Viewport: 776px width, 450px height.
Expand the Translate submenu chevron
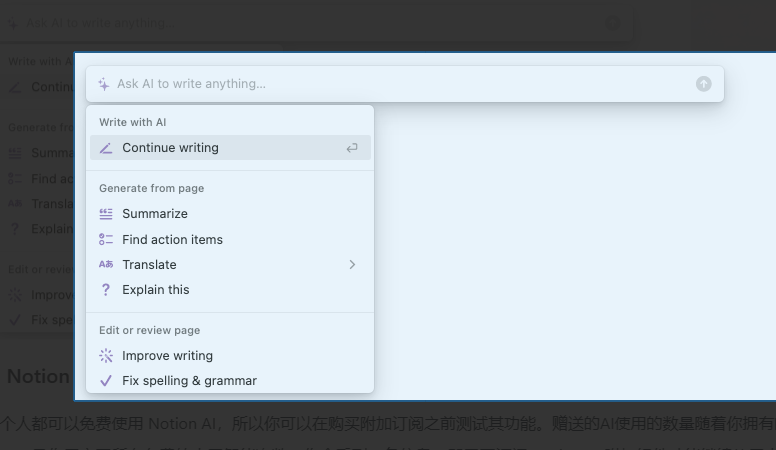pos(352,265)
